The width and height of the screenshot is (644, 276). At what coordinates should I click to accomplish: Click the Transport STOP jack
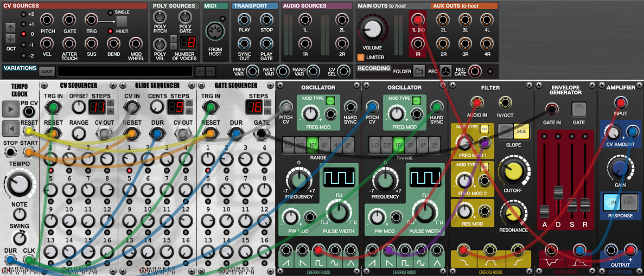pyautogui.click(x=266, y=20)
